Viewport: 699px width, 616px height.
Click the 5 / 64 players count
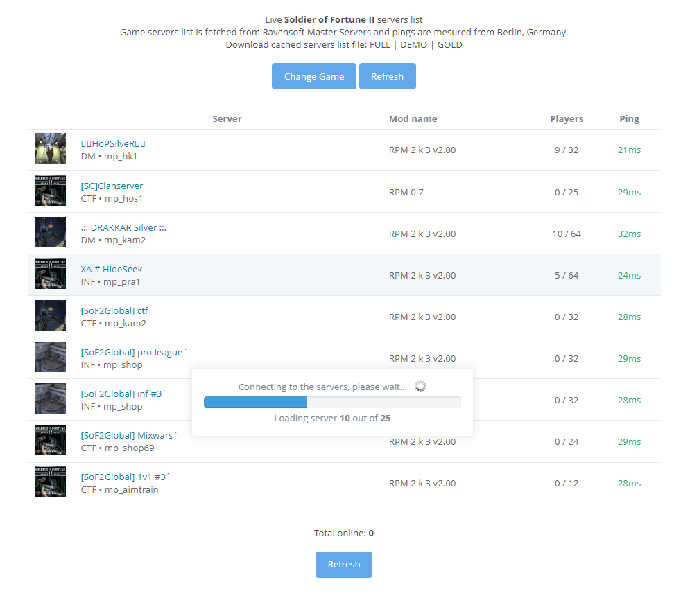pos(567,275)
